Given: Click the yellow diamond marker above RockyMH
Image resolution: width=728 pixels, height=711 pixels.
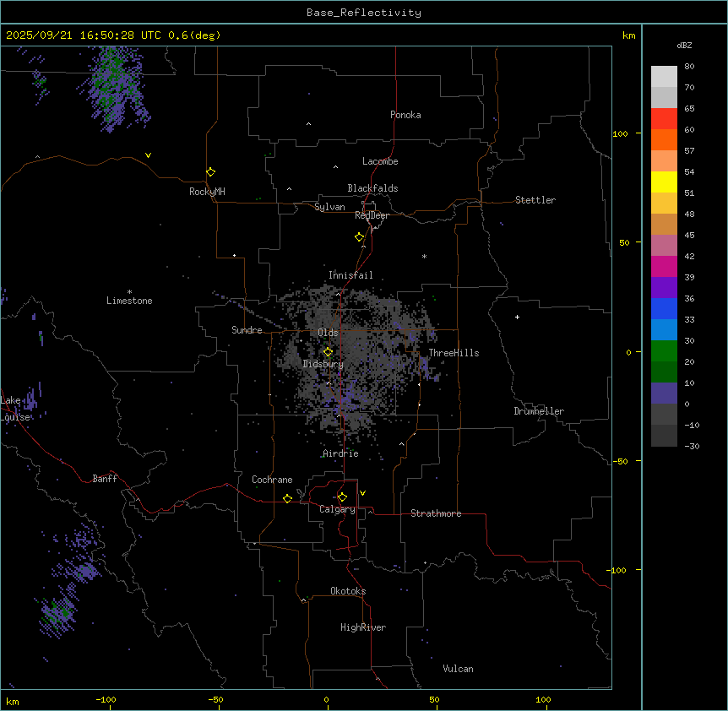Looking at the screenshot, I should 210,171.
